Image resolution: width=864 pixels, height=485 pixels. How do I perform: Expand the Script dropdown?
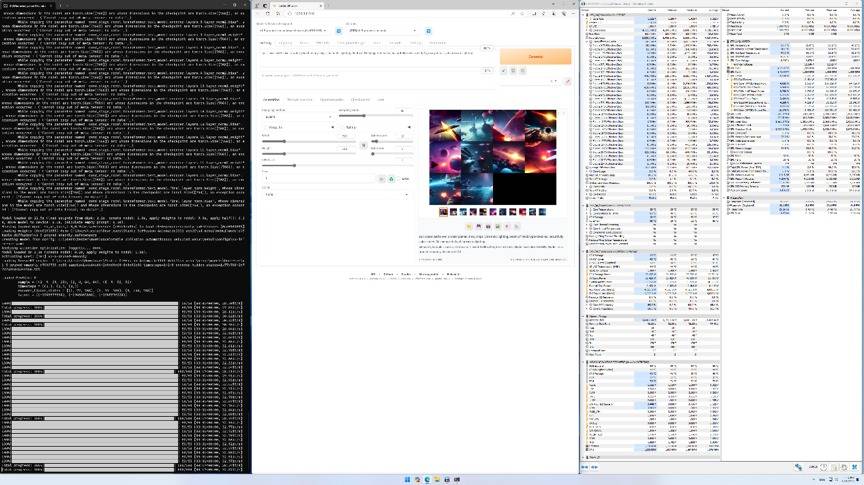pyautogui.click(x=330, y=194)
